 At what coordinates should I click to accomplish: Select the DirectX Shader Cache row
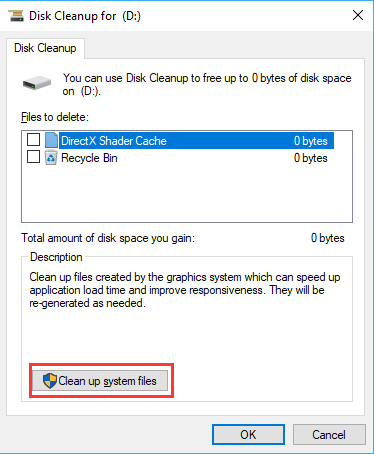click(196, 140)
